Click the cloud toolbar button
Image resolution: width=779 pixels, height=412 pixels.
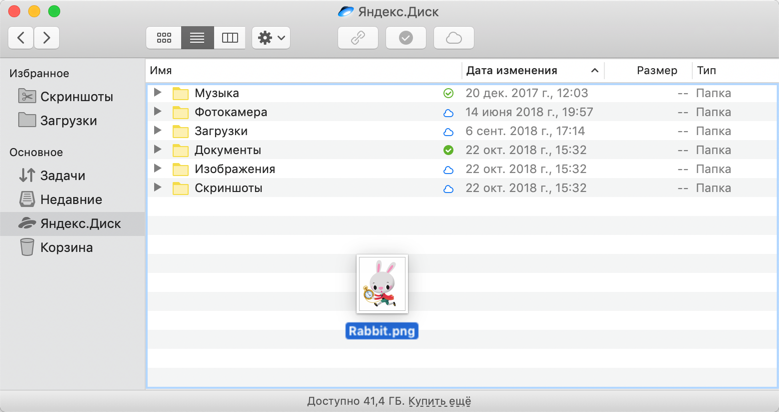tap(453, 38)
